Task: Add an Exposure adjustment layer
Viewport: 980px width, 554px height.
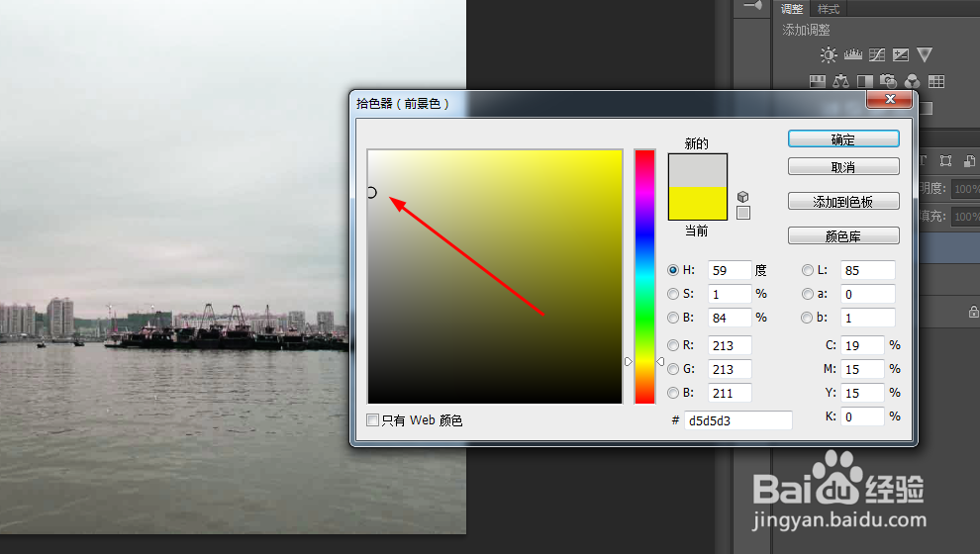Action: pyautogui.click(x=901, y=55)
